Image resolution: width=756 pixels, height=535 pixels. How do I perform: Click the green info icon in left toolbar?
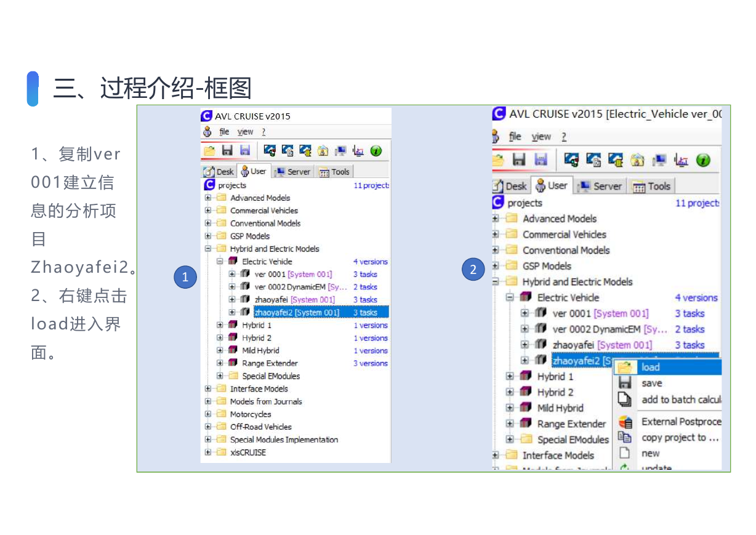point(376,151)
